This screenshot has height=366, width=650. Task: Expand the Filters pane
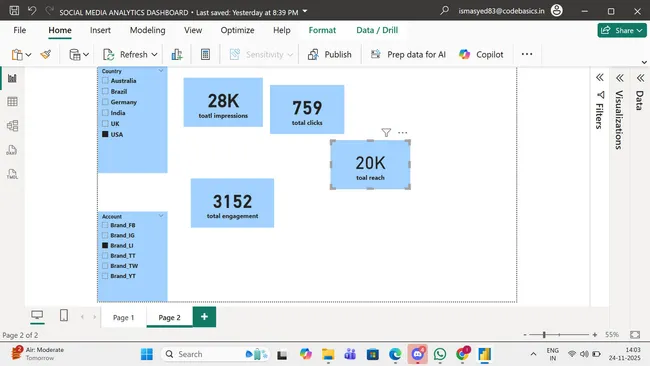599,78
